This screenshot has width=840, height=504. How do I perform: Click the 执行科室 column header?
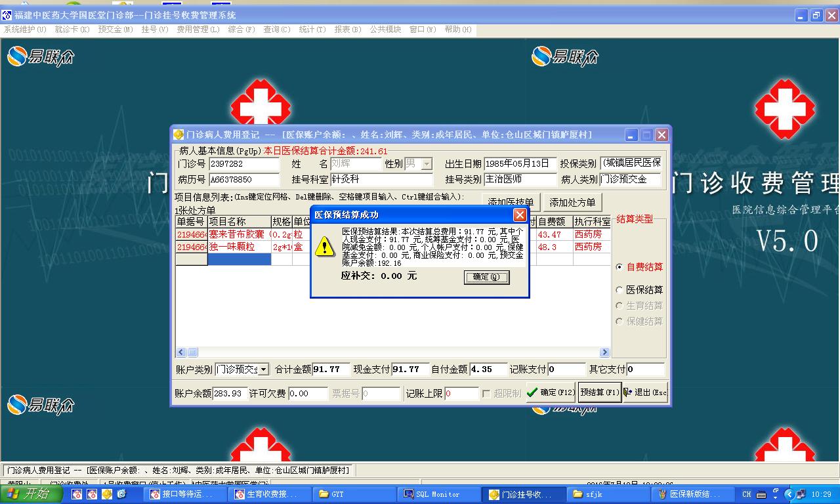pos(592,222)
